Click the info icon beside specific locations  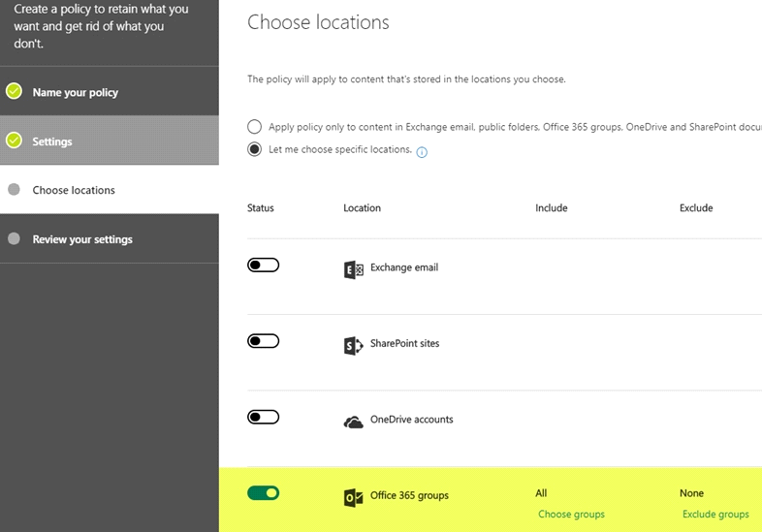coord(422,152)
